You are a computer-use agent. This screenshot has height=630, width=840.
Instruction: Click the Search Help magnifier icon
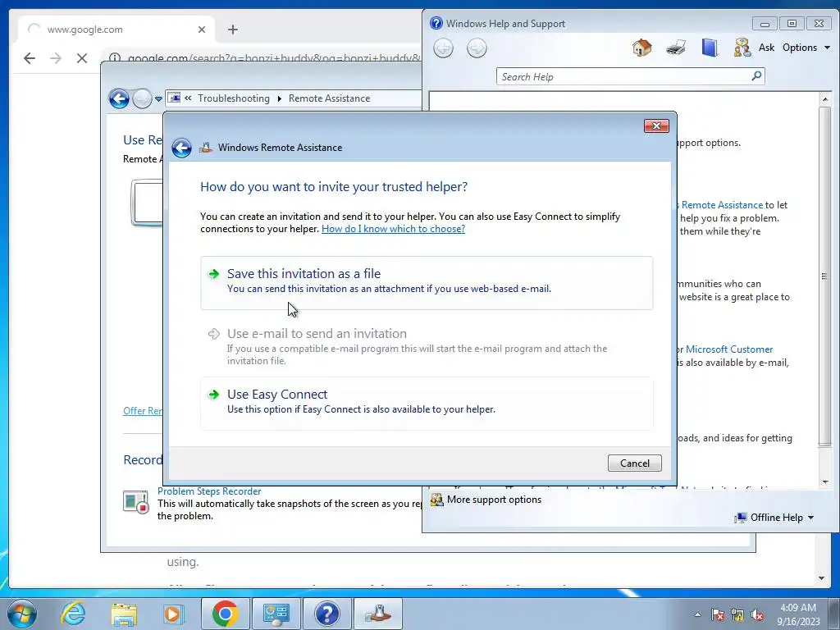[756, 76]
